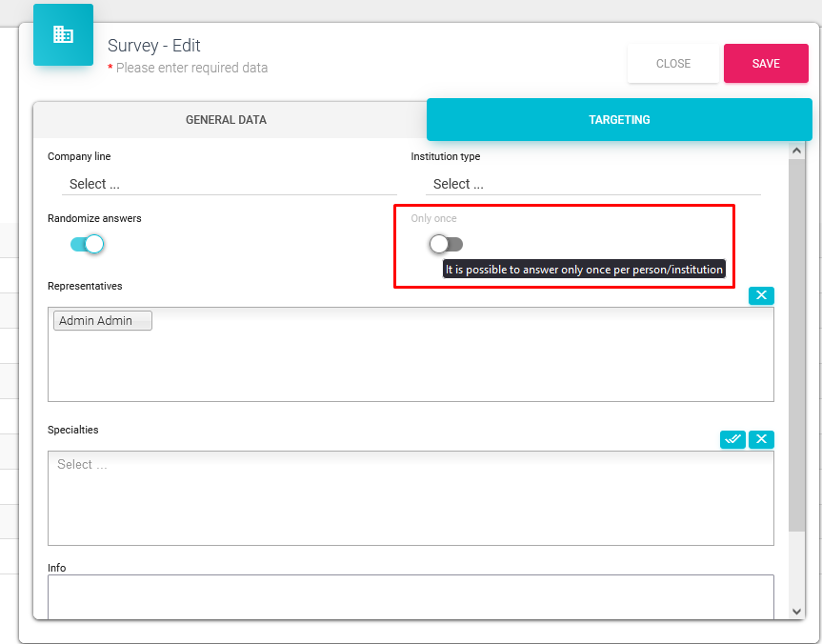822x644 pixels.
Task: Click the scrollbar down arrow
Action: point(797,611)
